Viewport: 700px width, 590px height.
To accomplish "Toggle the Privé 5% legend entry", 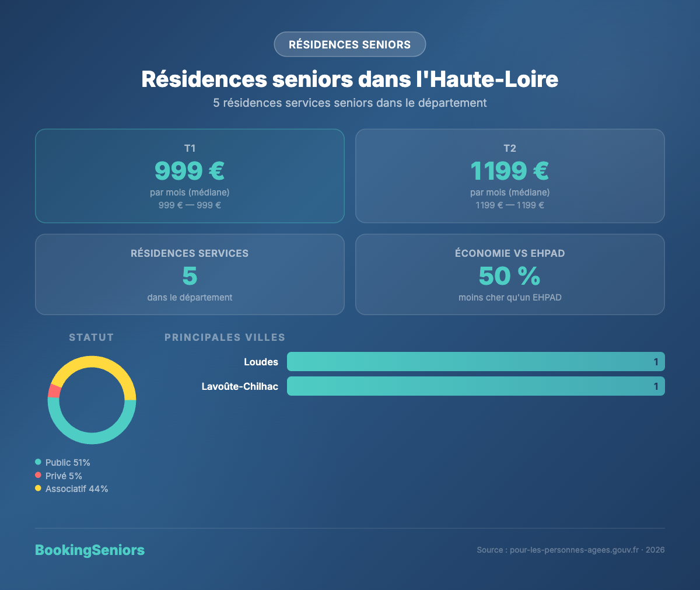I will pos(61,476).
